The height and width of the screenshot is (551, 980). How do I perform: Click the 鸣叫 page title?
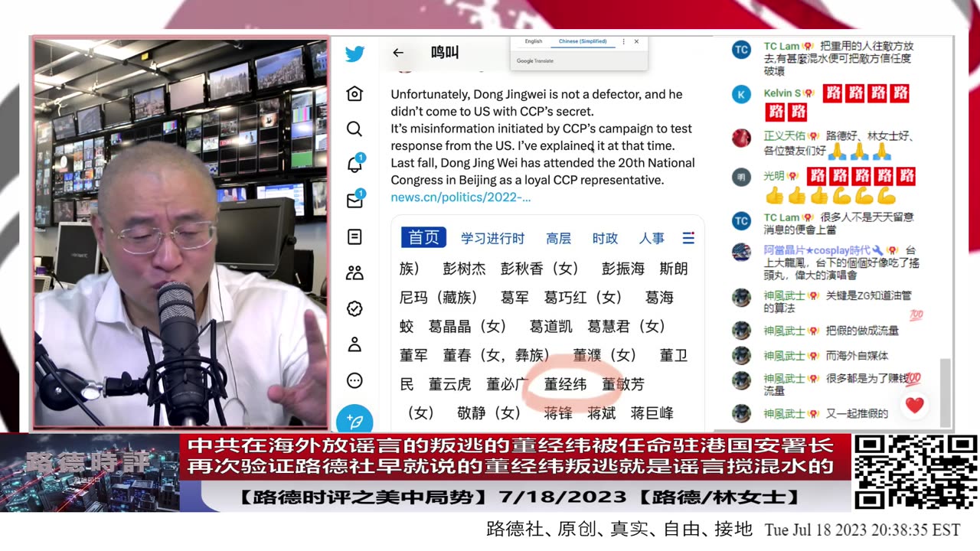tap(445, 53)
